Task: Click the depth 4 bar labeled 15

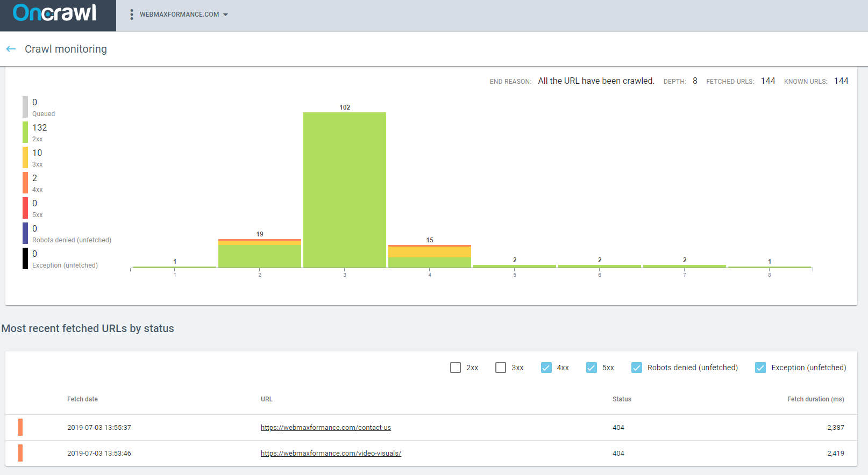Action: [430, 256]
